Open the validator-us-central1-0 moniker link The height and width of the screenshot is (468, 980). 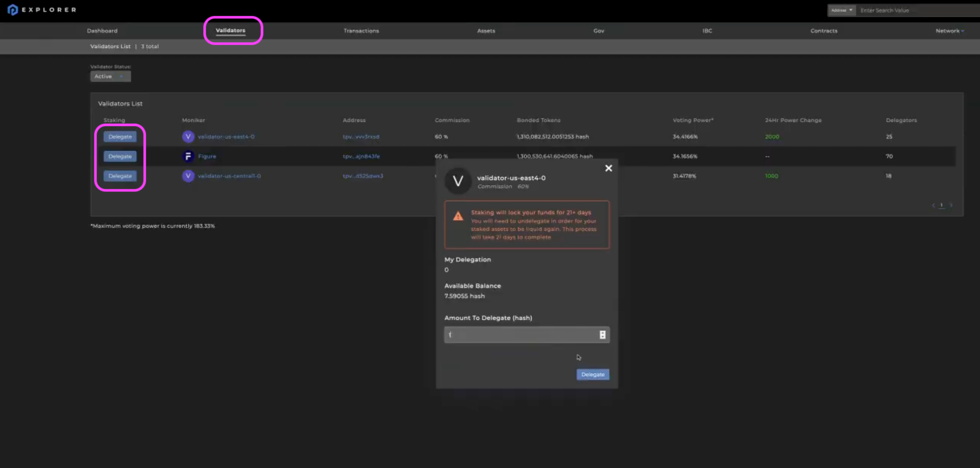click(229, 176)
